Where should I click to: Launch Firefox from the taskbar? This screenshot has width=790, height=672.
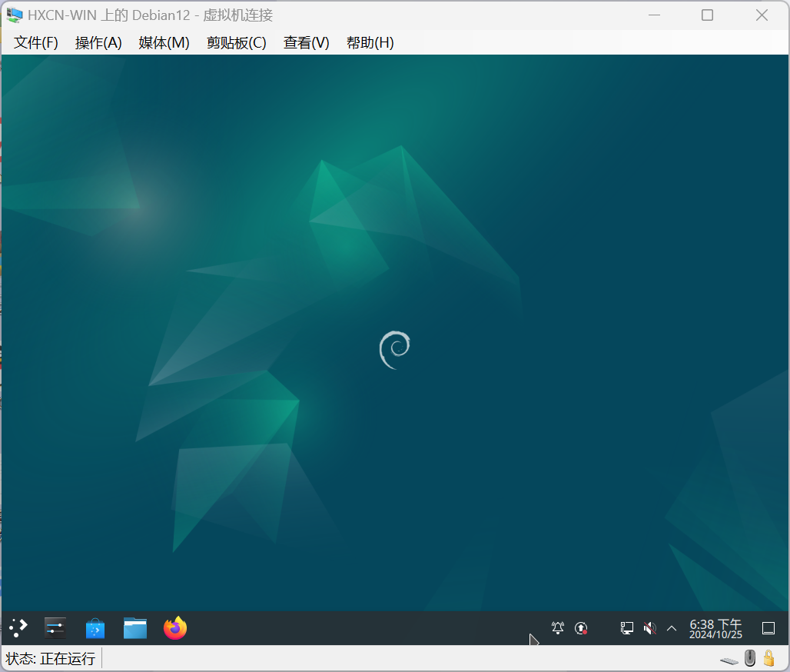pos(175,628)
